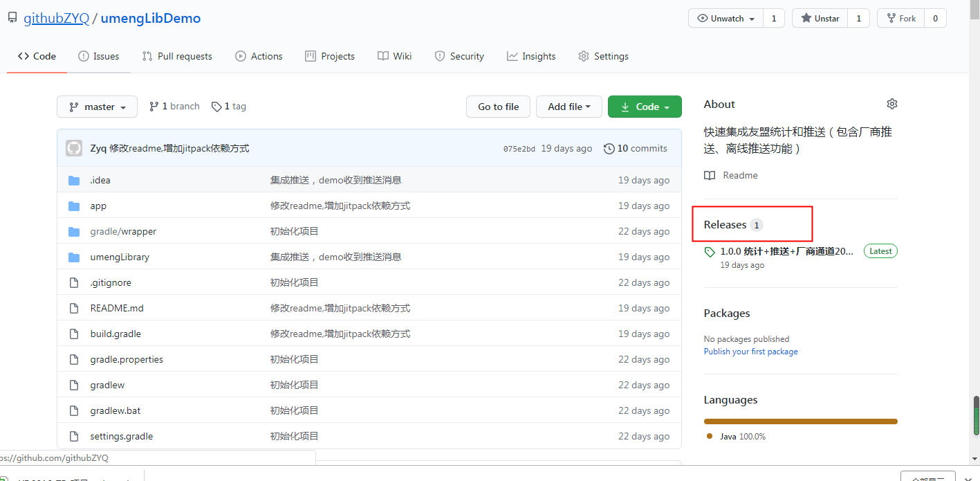This screenshot has height=481, width=980.
Task: Open the 1.0.0 release link
Action: [x=787, y=251]
